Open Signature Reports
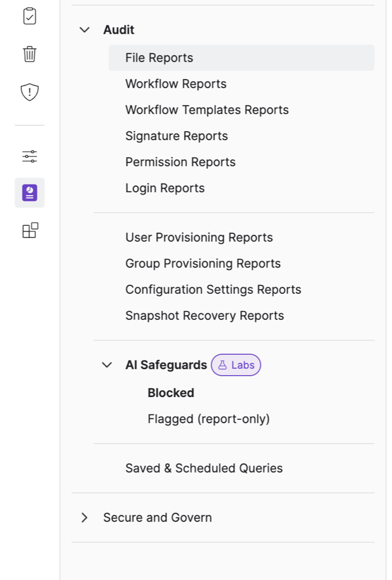Viewport: 392px width, 580px height. pos(176,136)
